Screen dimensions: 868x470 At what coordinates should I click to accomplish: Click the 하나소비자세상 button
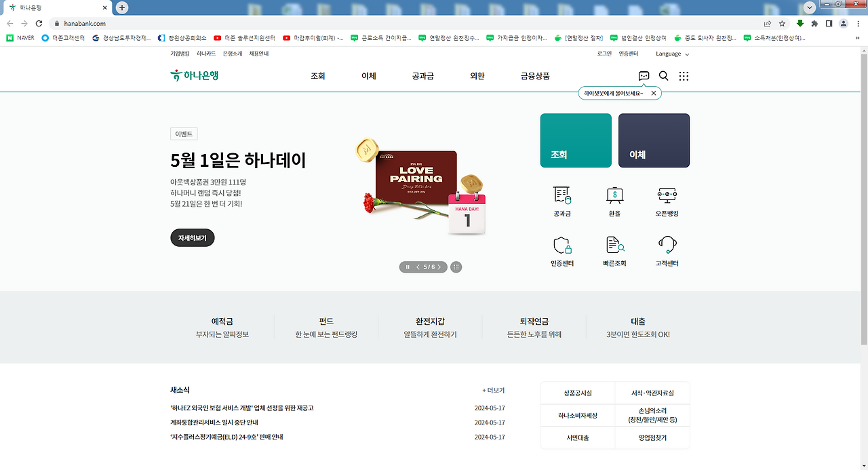point(578,416)
